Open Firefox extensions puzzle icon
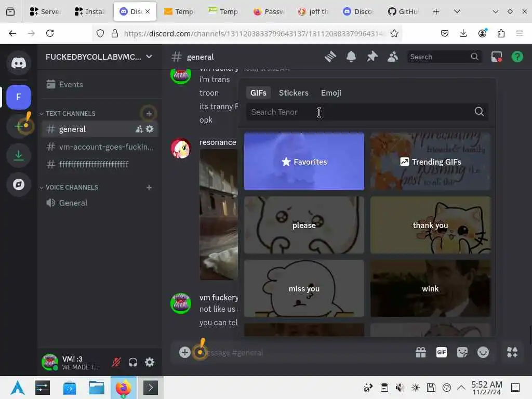This screenshot has height=399, width=532. click(x=501, y=33)
